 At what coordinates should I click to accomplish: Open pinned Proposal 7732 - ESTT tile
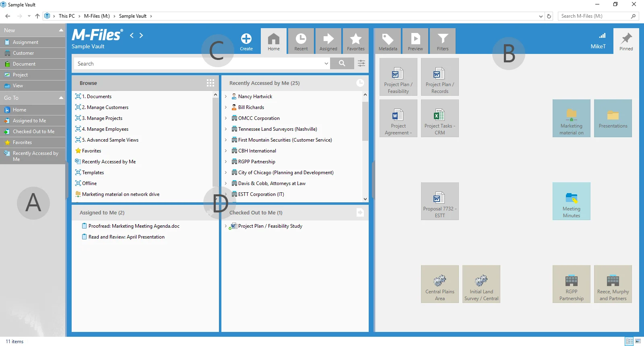tap(440, 201)
